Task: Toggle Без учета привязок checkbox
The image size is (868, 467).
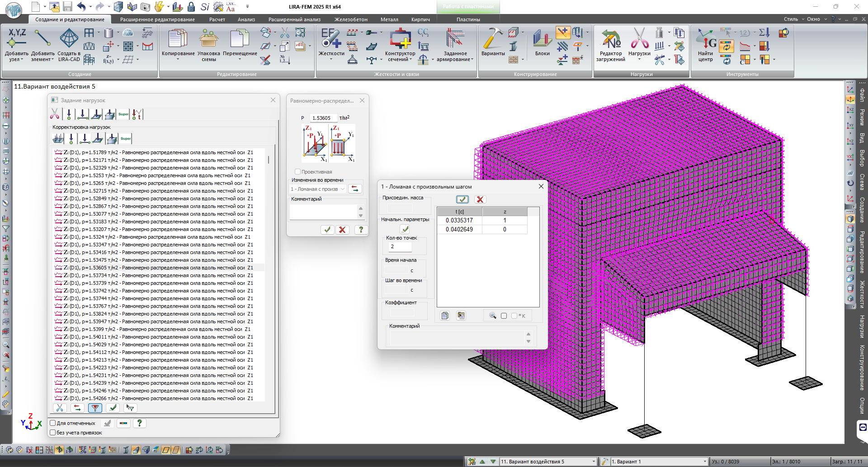Action: (x=53, y=433)
